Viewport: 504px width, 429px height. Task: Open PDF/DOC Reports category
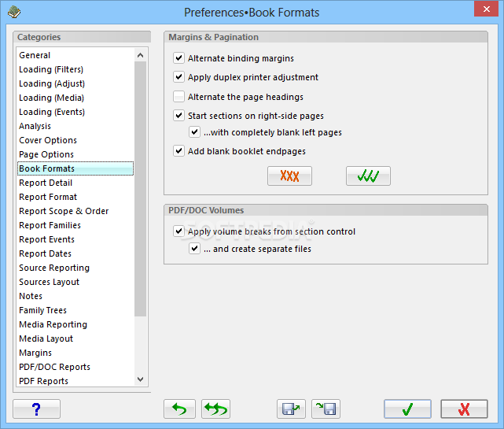75,367
